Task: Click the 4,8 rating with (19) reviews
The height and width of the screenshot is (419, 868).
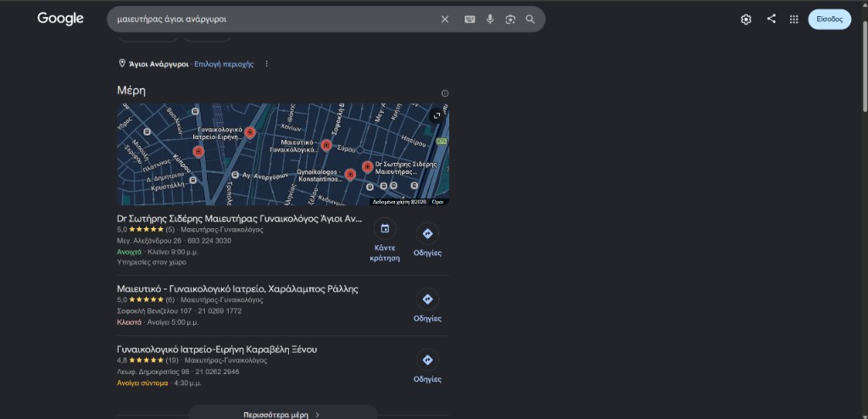Action: [147, 360]
